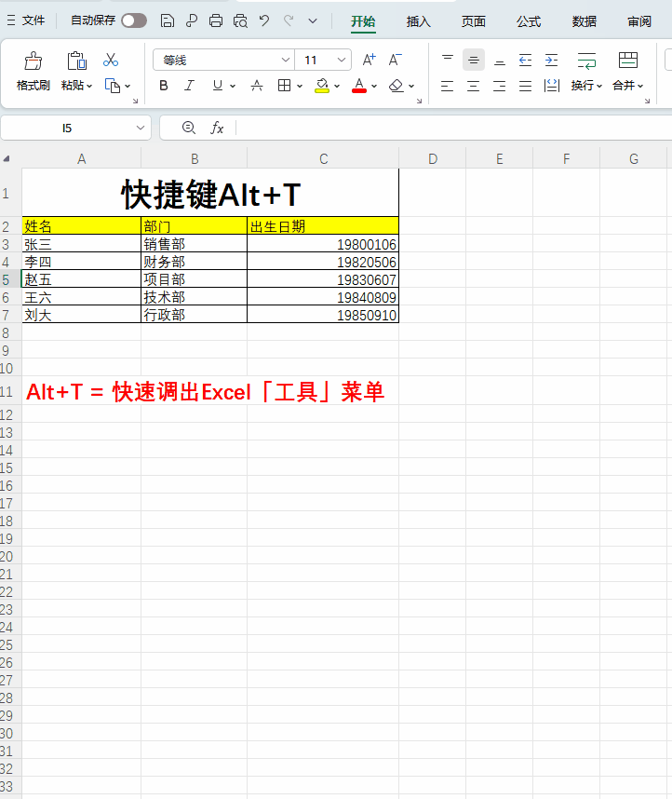This screenshot has width=672, height=799.
Task: Click the borders icon
Action: coord(284,86)
